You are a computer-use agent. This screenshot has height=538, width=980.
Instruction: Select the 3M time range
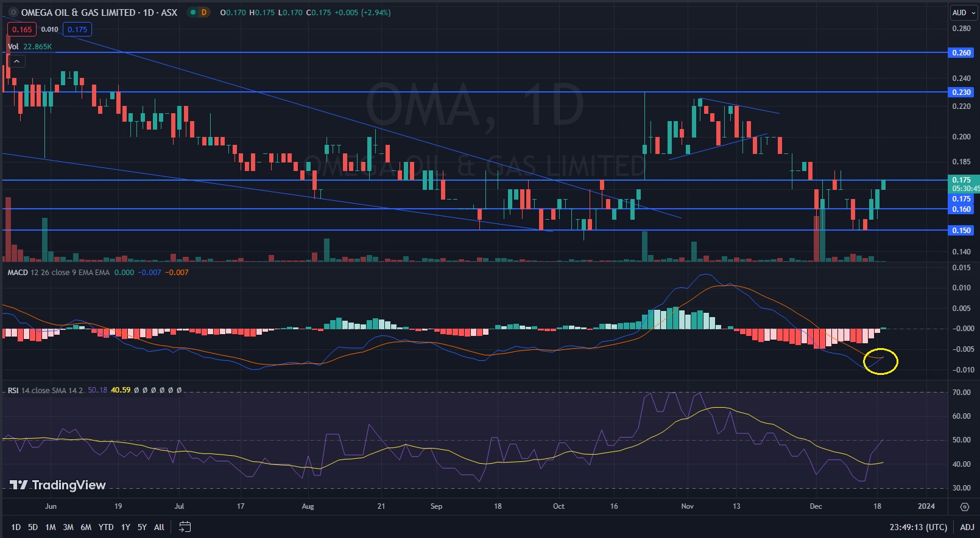coord(68,527)
